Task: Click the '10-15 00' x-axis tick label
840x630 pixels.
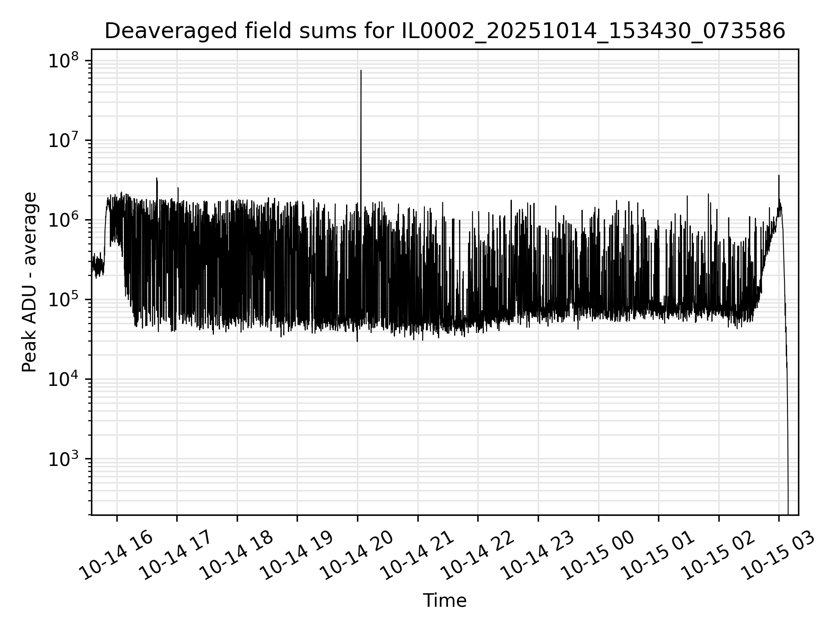Action: [x=598, y=556]
